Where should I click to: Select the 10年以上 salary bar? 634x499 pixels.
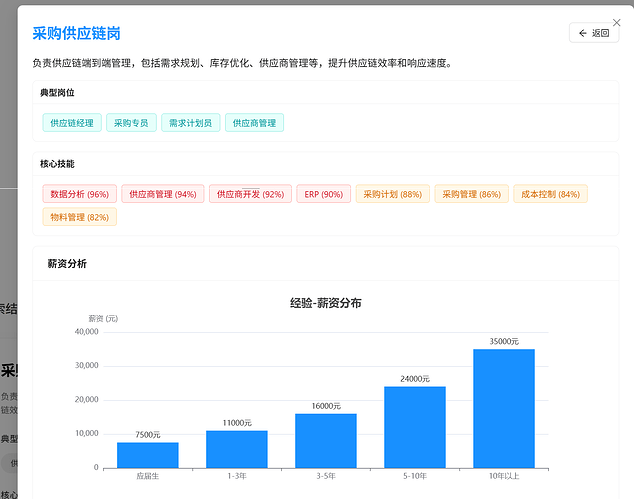click(x=504, y=408)
